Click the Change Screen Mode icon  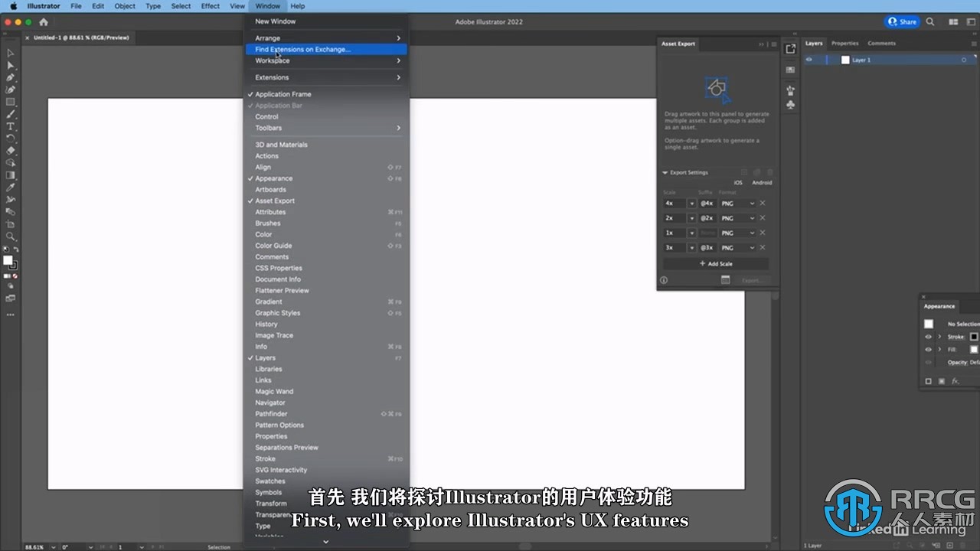pyautogui.click(x=11, y=298)
